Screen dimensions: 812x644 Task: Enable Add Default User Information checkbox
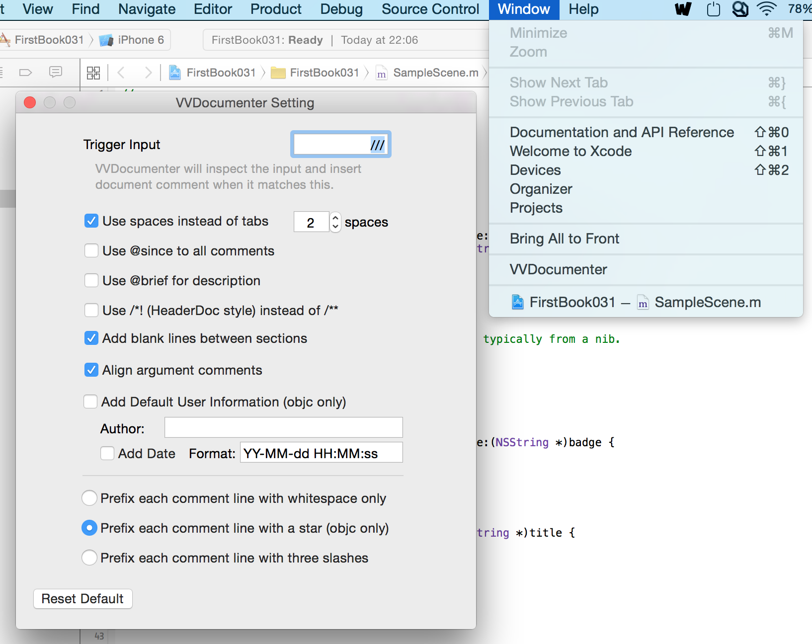(90, 402)
